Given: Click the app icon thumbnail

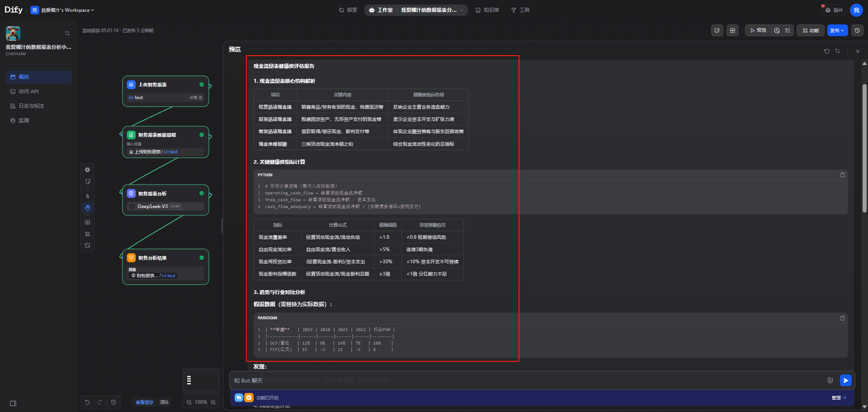Looking at the screenshot, I should tap(13, 33).
